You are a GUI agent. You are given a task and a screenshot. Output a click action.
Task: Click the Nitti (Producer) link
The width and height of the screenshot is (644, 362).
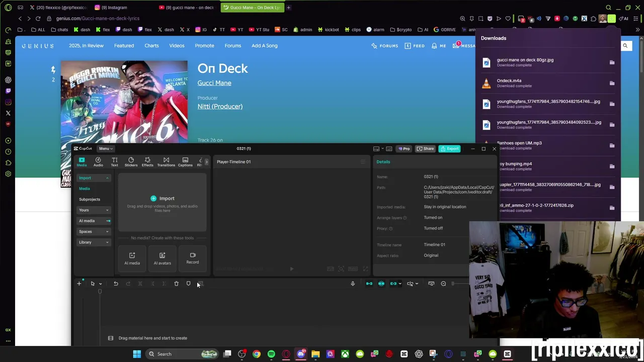220,107
